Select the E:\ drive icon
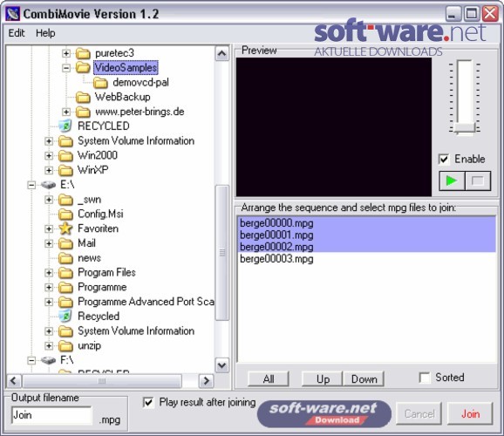The image size is (504, 436). click(x=48, y=185)
